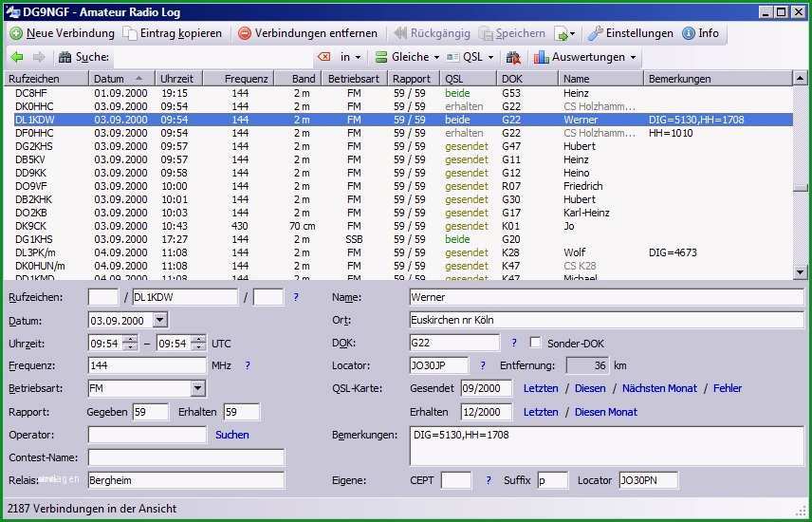This screenshot has height=522, width=812.
Task: Click the Info toolbar button
Action: tap(701, 34)
